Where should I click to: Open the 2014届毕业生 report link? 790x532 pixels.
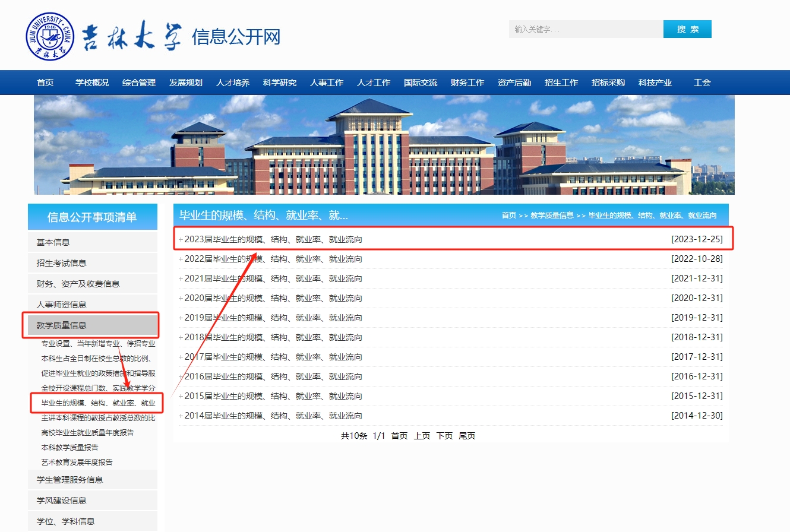coord(273,416)
